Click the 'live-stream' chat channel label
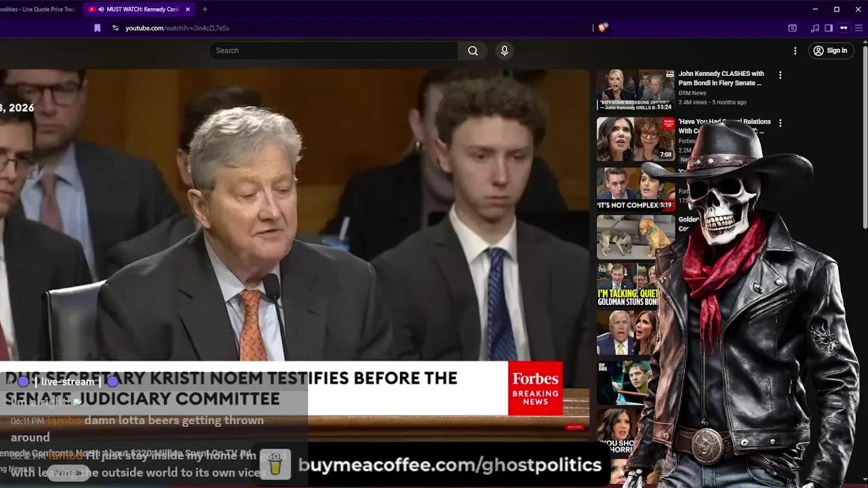Viewport: 868px width, 488px height. tap(67, 382)
